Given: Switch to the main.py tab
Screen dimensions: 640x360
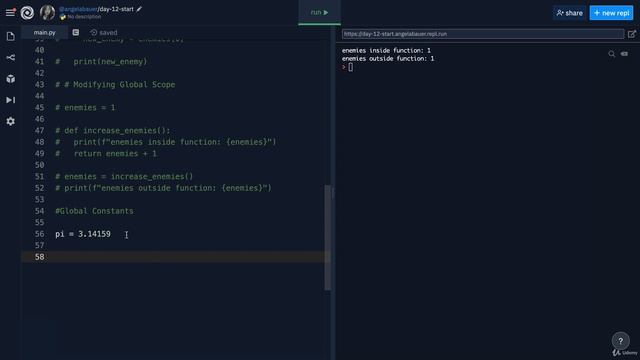Looking at the screenshot, I should click(44, 32).
